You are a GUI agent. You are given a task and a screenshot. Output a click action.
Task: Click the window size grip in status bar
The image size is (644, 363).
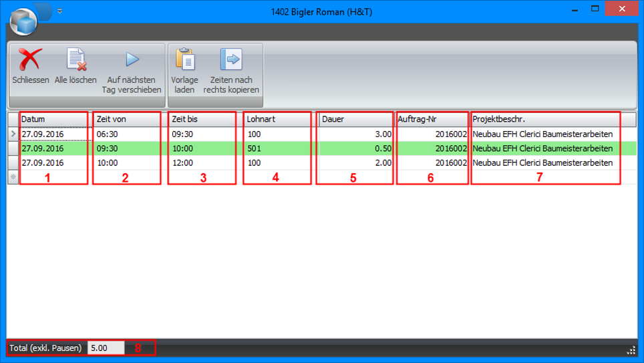coord(631,350)
